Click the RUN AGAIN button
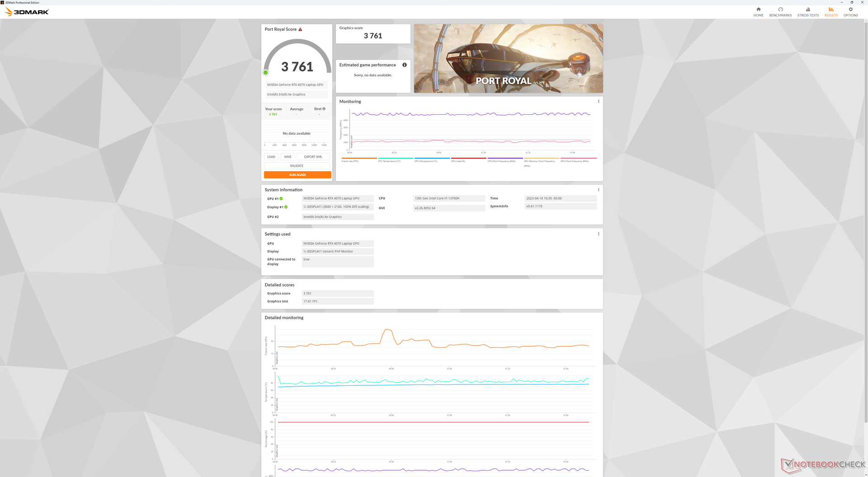 pos(297,175)
